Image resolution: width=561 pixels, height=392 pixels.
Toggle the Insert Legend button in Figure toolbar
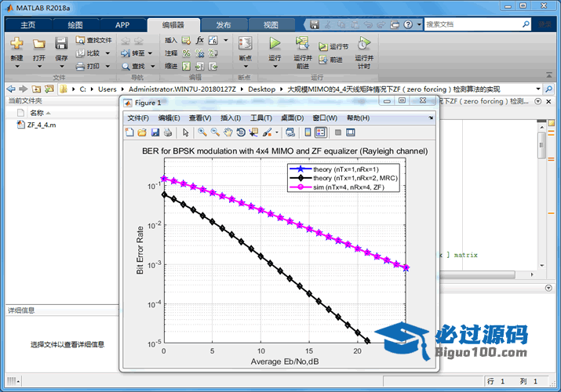320,132
